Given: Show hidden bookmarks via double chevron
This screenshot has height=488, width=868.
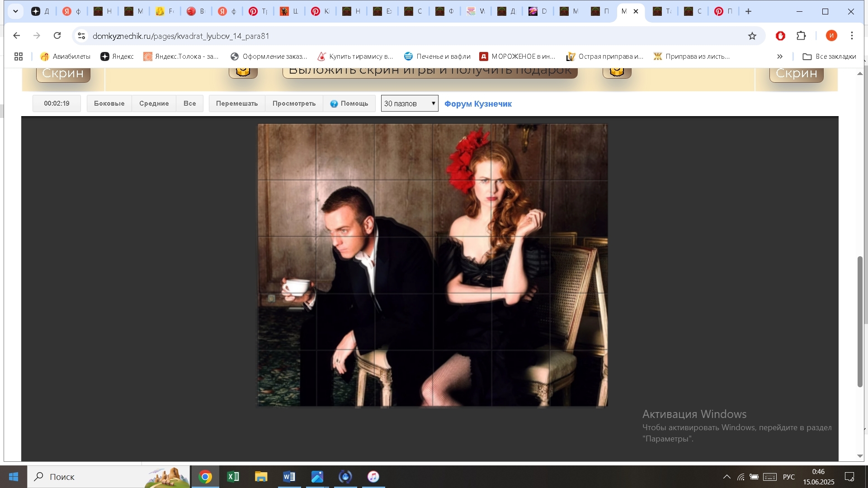Looking at the screenshot, I should [780, 56].
